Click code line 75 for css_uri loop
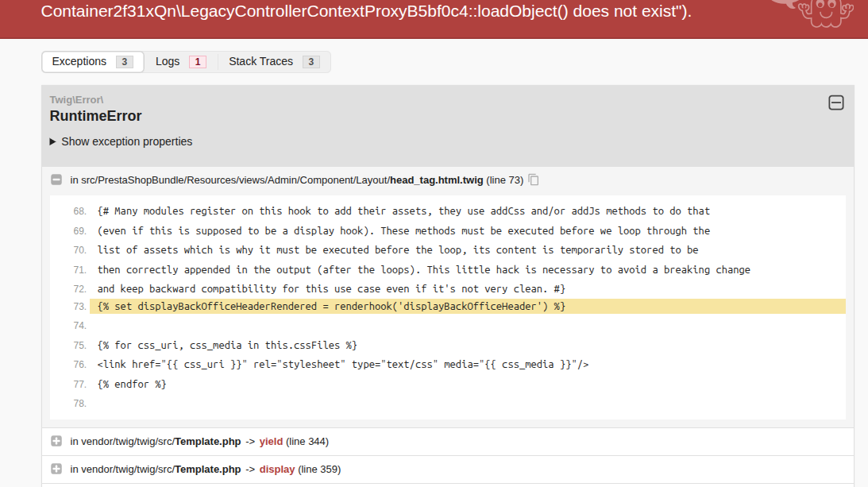 [227, 345]
